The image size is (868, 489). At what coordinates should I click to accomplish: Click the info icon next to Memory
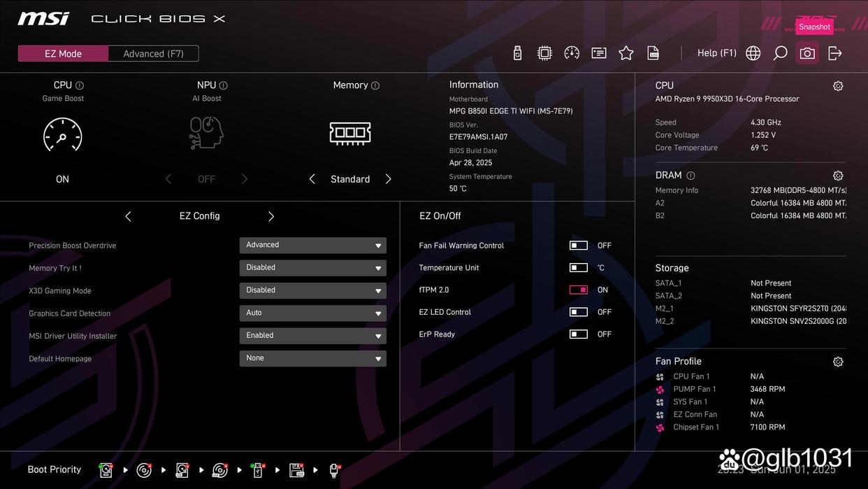375,85
